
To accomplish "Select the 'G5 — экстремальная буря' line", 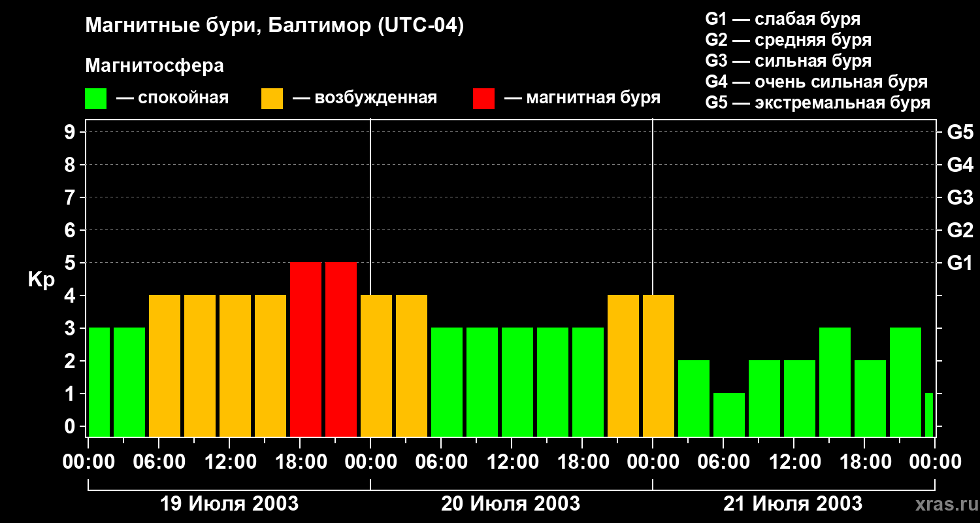I will (x=818, y=103).
